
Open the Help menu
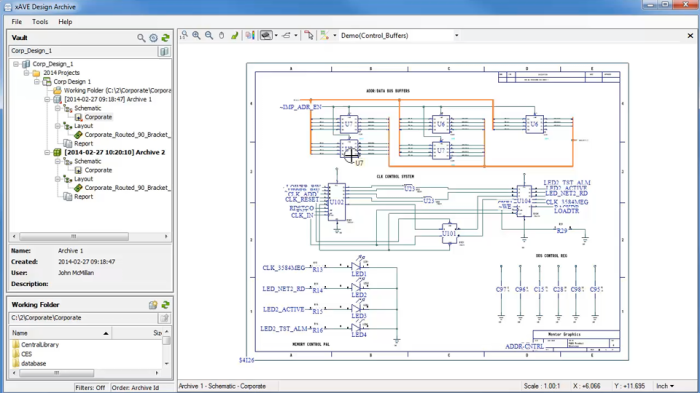65,21
